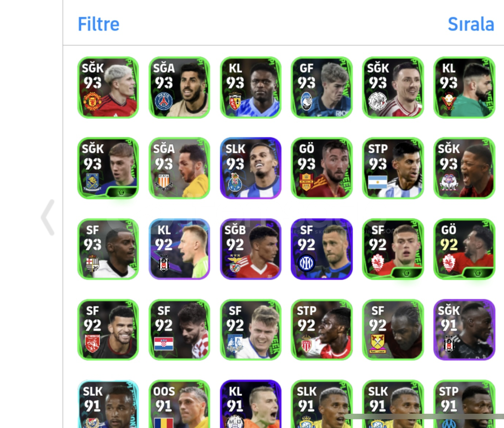Pick the SF 93 Newcastle player card
Image resolution: width=504 pixels, height=428 pixels.
pyautogui.click(x=108, y=249)
